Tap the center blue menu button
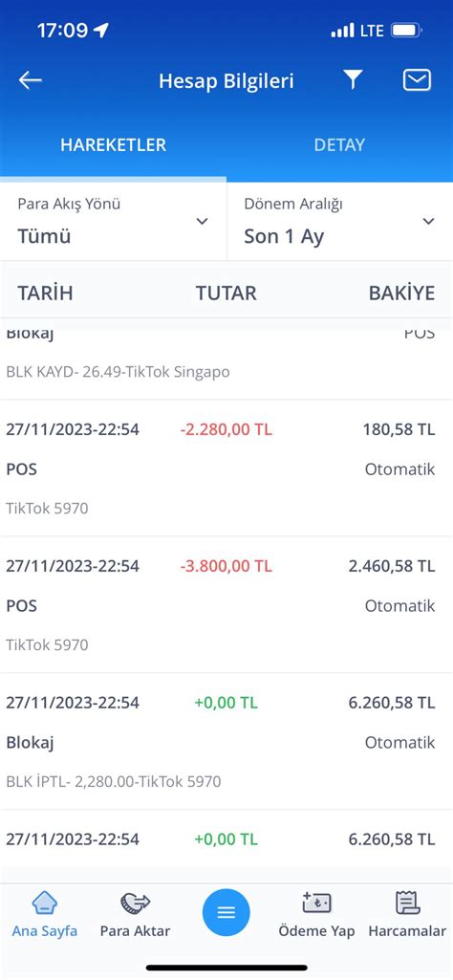Screen dimensions: 453x980 pos(226,912)
